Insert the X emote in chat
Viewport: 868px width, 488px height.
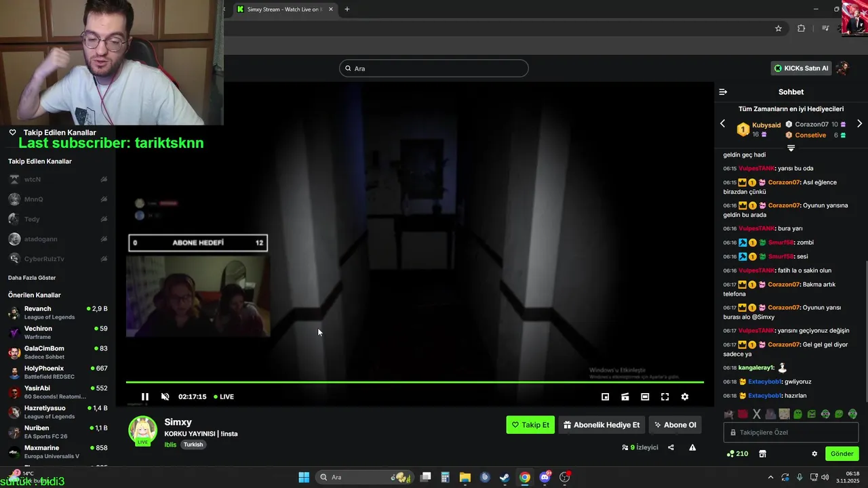tap(757, 414)
